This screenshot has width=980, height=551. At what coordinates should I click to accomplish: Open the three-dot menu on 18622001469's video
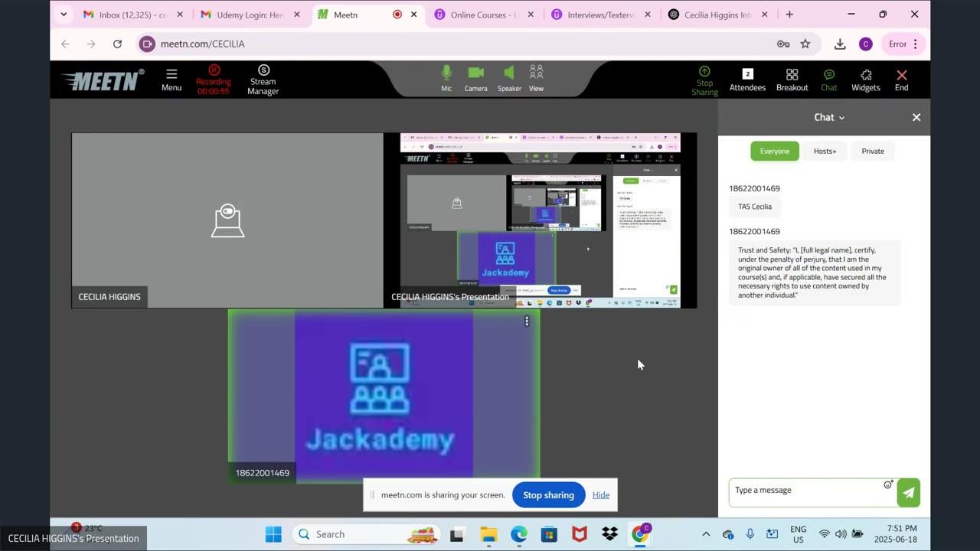[527, 321]
